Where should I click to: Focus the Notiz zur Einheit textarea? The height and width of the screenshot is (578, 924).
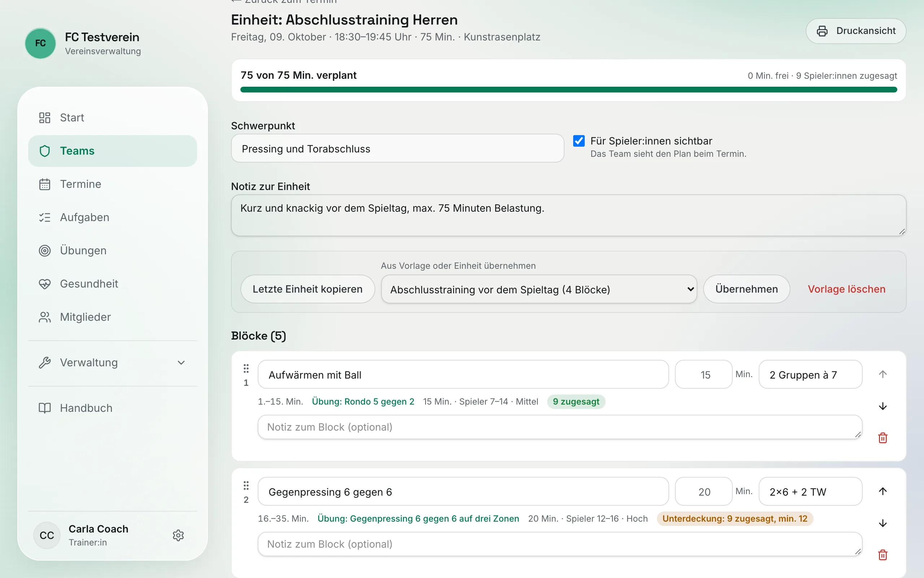pyautogui.click(x=568, y=215)
